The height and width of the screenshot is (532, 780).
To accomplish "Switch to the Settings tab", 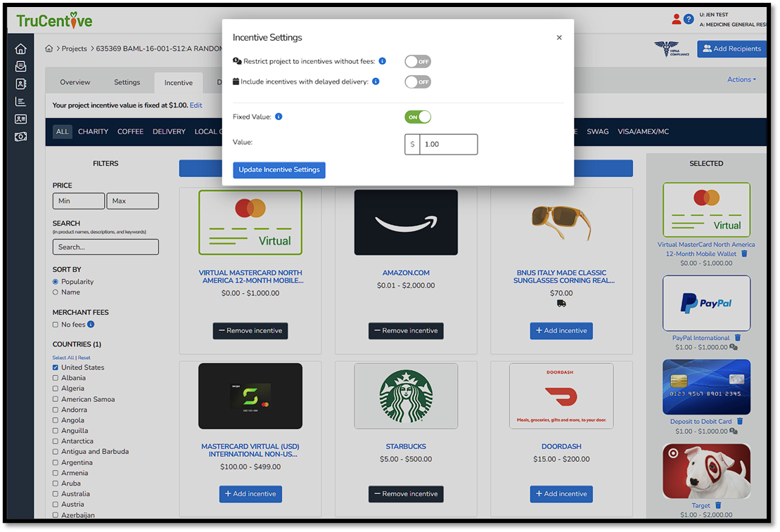I will point(127,82).
